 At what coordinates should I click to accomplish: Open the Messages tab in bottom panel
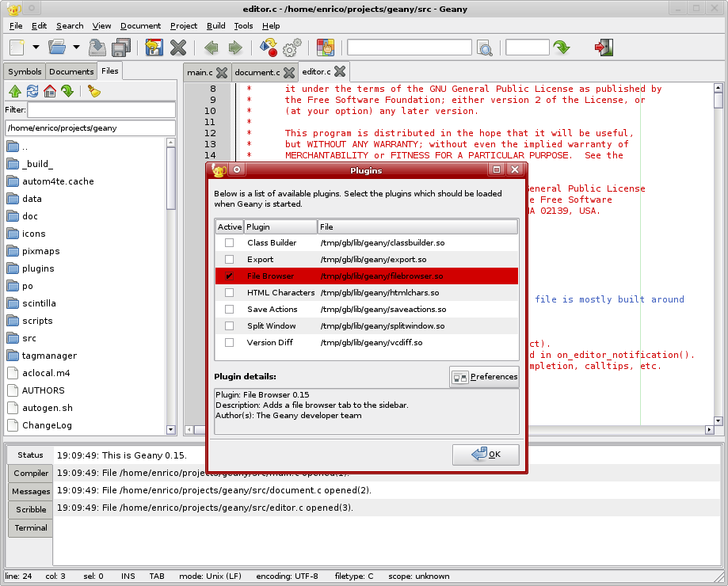tap(31, 491)
